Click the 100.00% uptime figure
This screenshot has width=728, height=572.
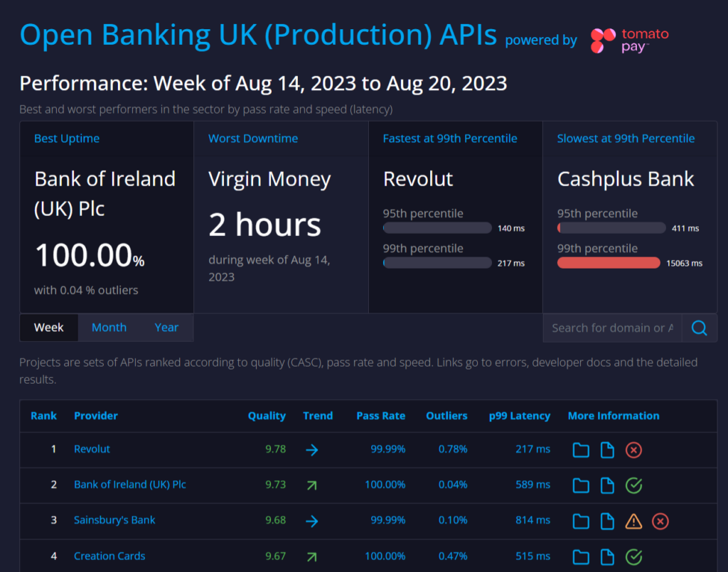(90, 255)
